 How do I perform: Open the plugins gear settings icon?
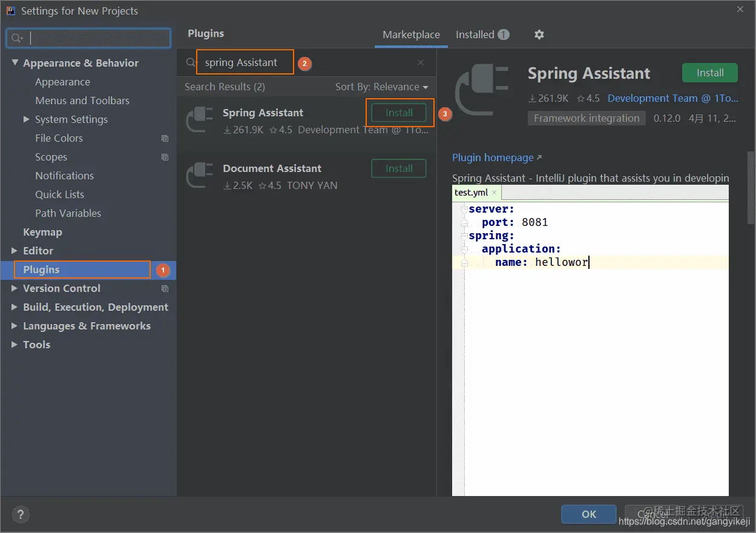pos(539,35)
